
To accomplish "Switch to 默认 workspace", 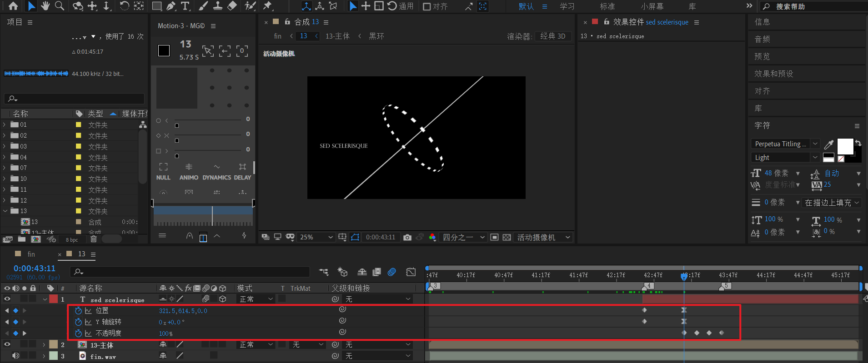I will (x=526, y=6).
